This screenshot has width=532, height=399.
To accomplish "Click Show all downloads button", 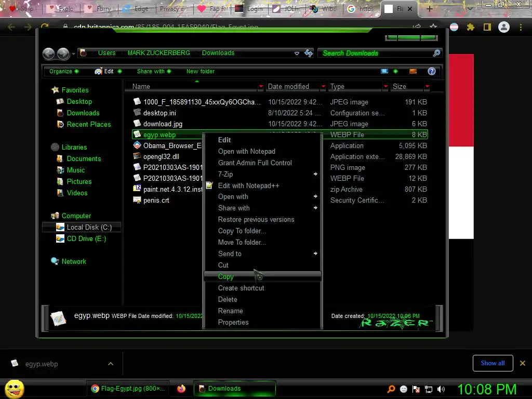I will [493, 363].
